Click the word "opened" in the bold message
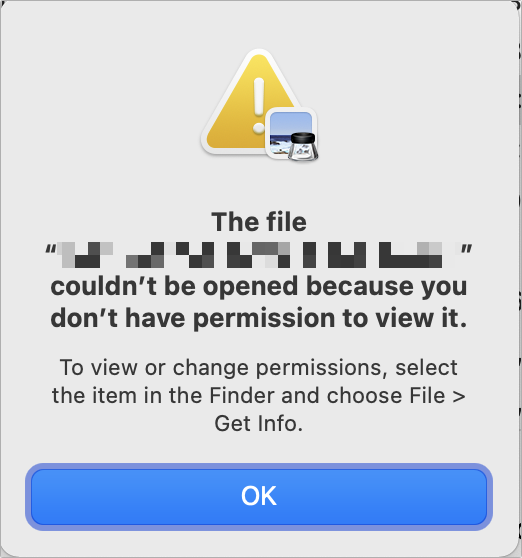The image size is (522, 558). (250, 288)
